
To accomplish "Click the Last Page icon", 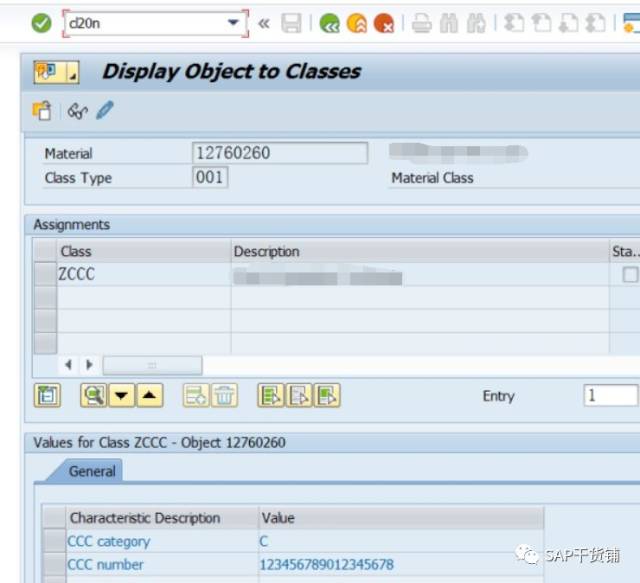I will 596,23.
